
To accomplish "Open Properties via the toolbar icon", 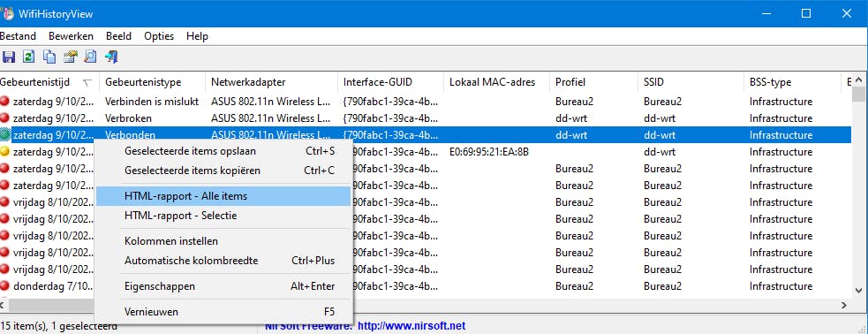I will click(x=71, y=57).
